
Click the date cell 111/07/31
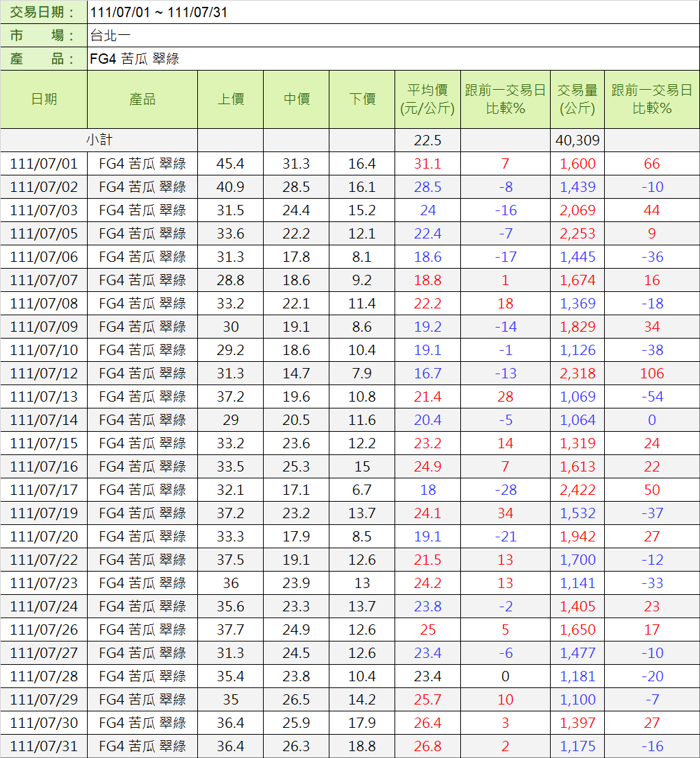44,746
